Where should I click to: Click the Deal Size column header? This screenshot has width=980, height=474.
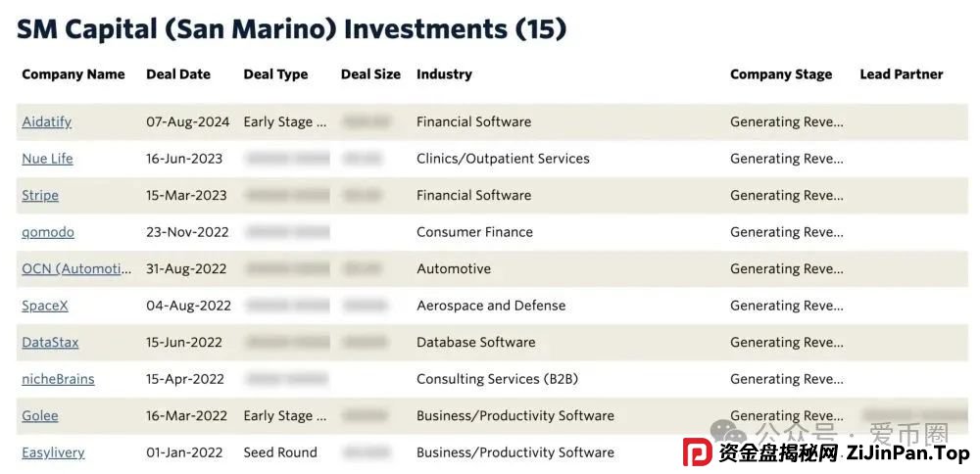(370, 74)
